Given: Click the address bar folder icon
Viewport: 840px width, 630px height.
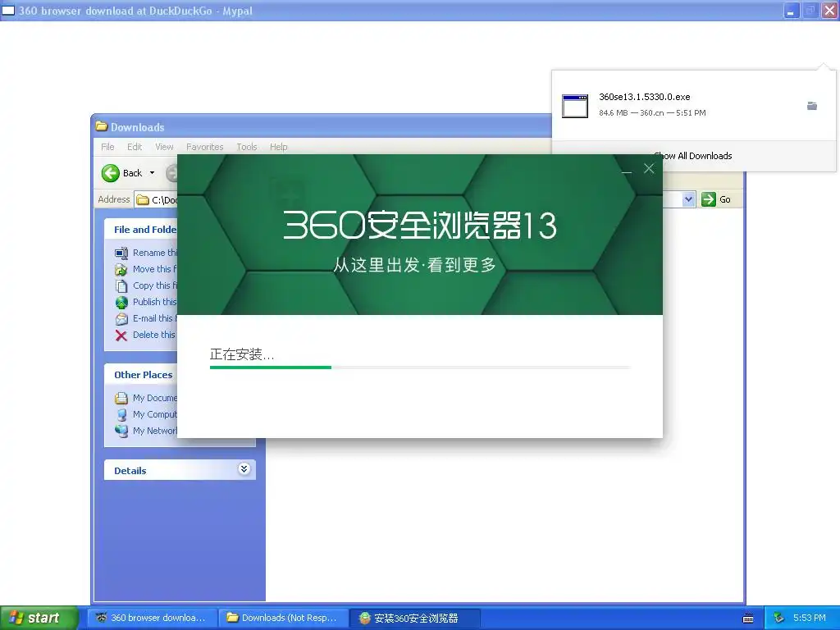Looking at the screenshot, I should pyautogui.click(x=143, y=200).
